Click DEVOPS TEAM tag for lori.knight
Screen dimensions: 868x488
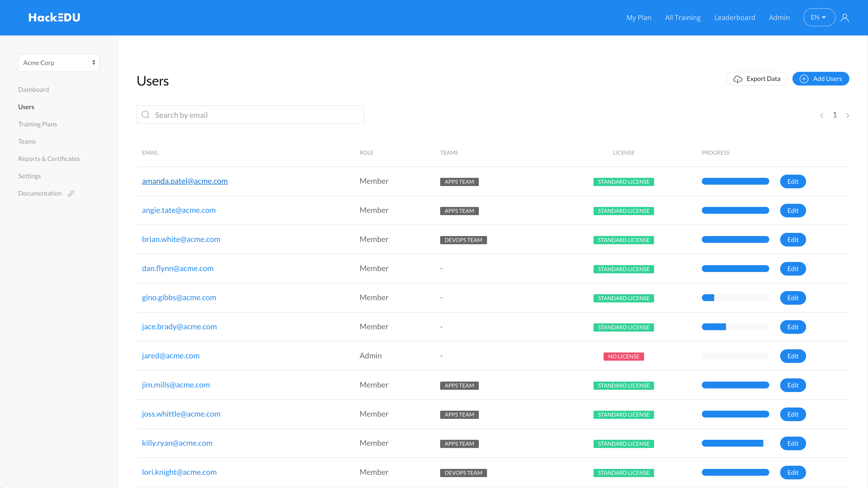tap(463, 473)
